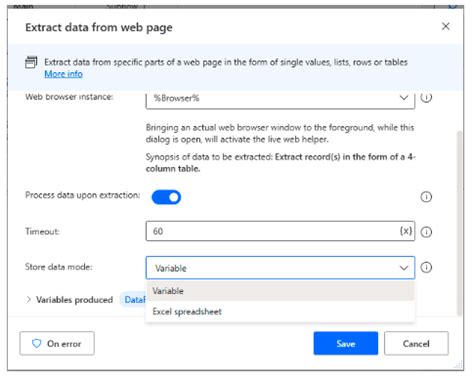
Task: Click the Store data mode label
Action: tap(59, 267)
